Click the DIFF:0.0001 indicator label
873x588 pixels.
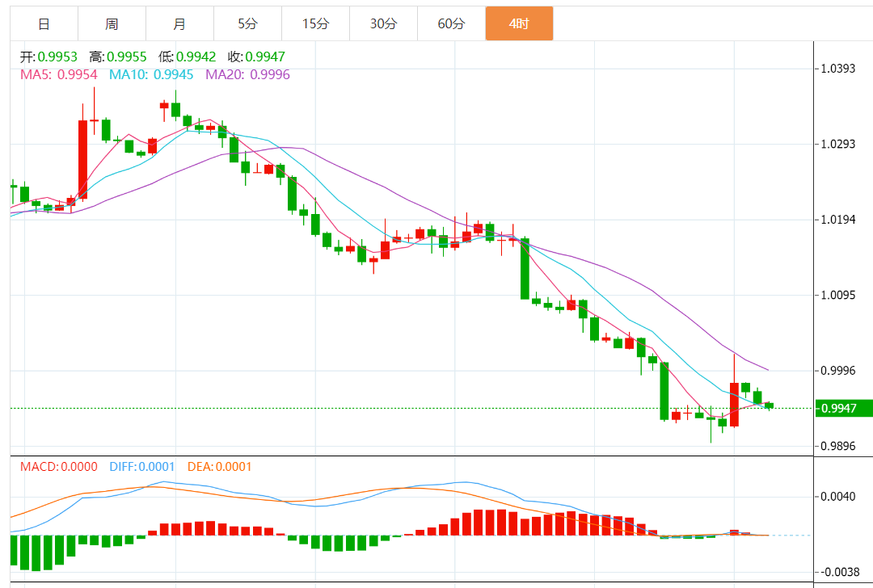coord(142,467)
